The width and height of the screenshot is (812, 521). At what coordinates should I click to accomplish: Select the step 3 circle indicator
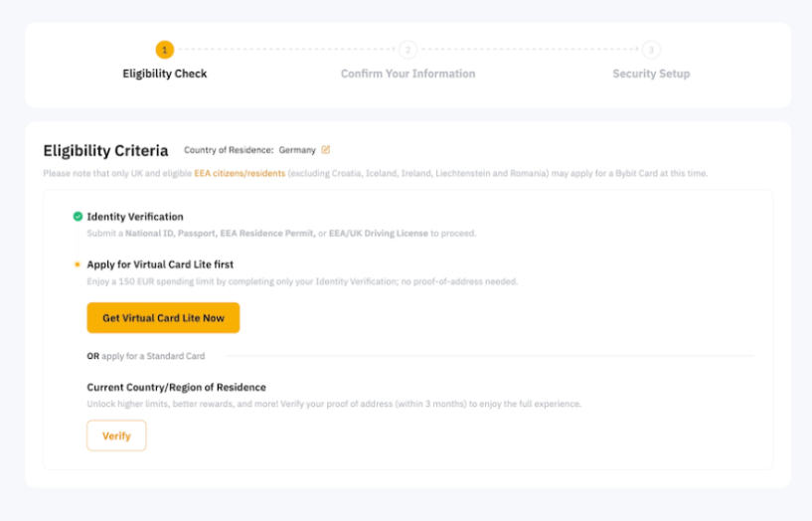tap(650, 50)
